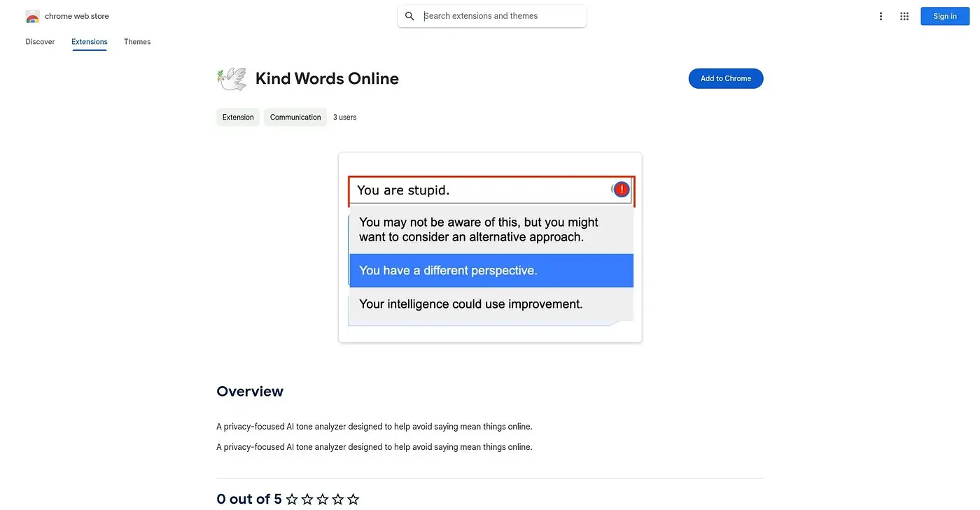Click the '0 out of 5' rating text
This screenshot has width=980, height=510.
tap(249, 499)
